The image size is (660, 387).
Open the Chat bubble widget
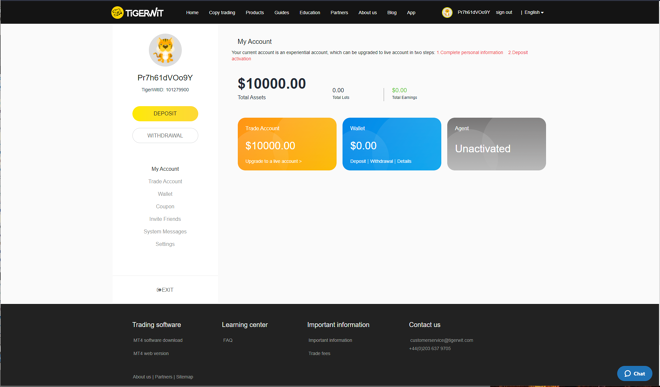(634, 374)
